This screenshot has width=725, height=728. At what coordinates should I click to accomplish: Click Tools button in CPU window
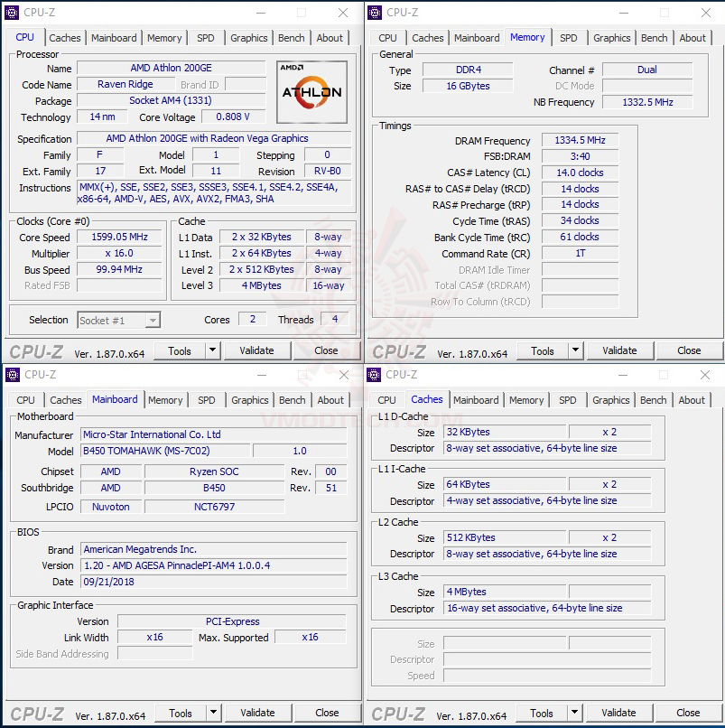click(x=180, y=351)
